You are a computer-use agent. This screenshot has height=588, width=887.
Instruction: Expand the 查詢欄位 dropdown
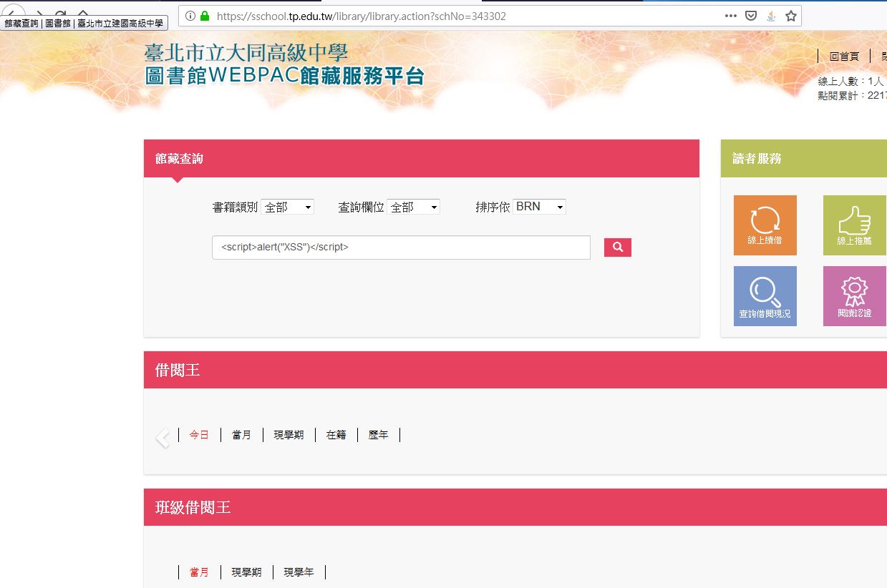(x=414, y=207)
